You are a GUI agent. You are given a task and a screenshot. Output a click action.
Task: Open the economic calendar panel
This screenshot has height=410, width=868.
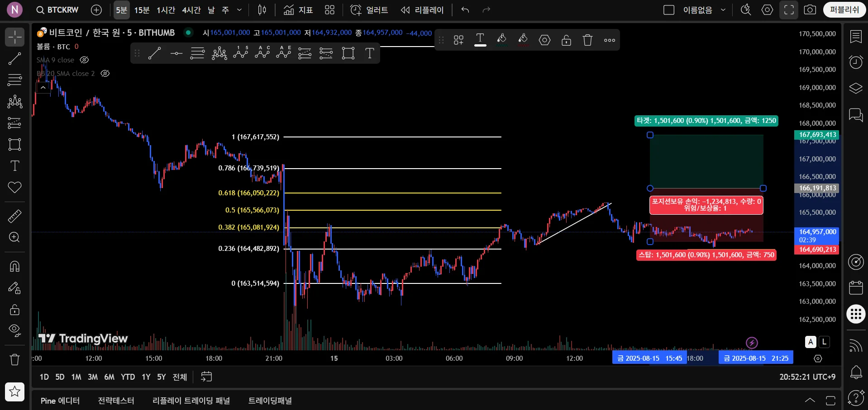point(856,287)
